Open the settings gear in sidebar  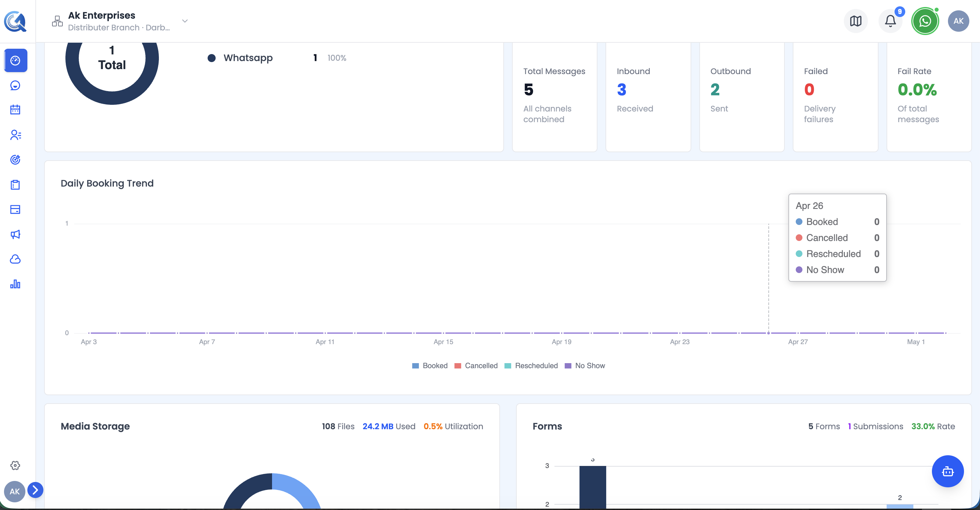point(15,466)
